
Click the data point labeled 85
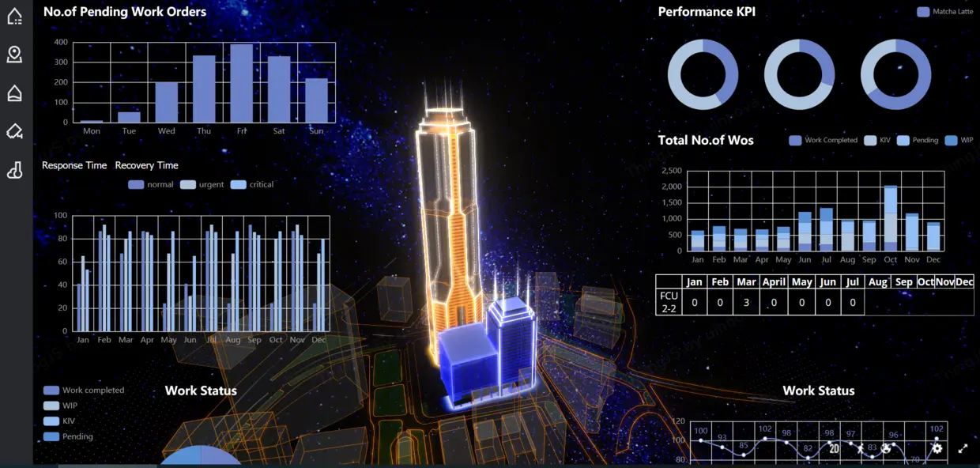pos(744,455)
